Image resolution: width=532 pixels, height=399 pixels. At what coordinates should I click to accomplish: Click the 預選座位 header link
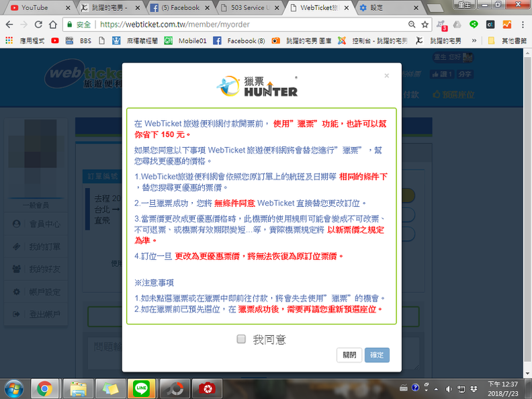[453, 95]
